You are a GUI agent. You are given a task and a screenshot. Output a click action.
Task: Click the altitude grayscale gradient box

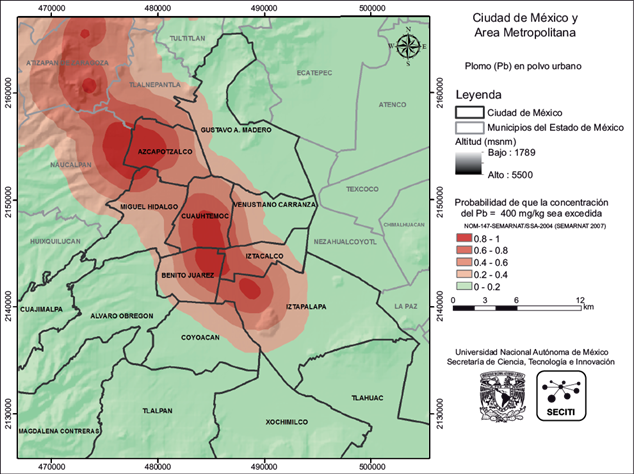468,163
